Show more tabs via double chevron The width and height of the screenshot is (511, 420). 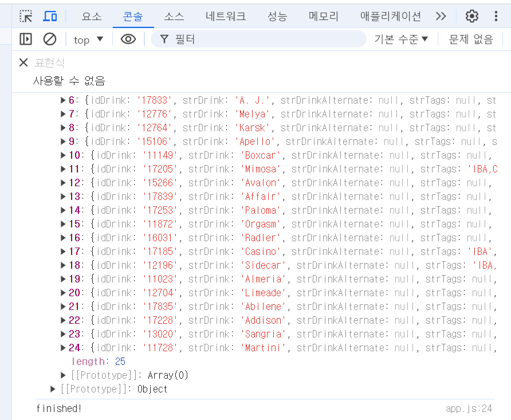tap(441, 16)
